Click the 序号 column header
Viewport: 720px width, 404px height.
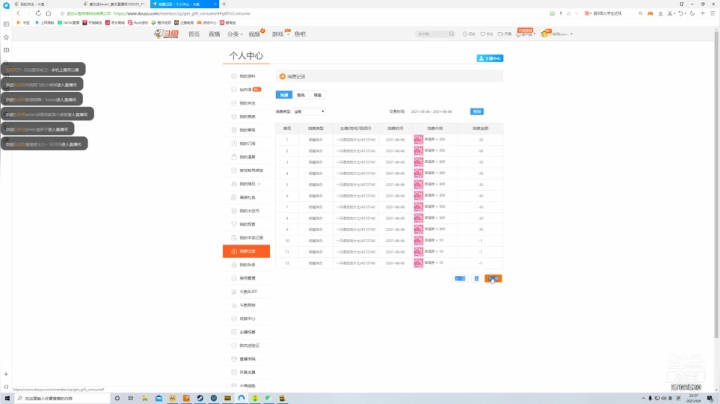tap(287, 129)
